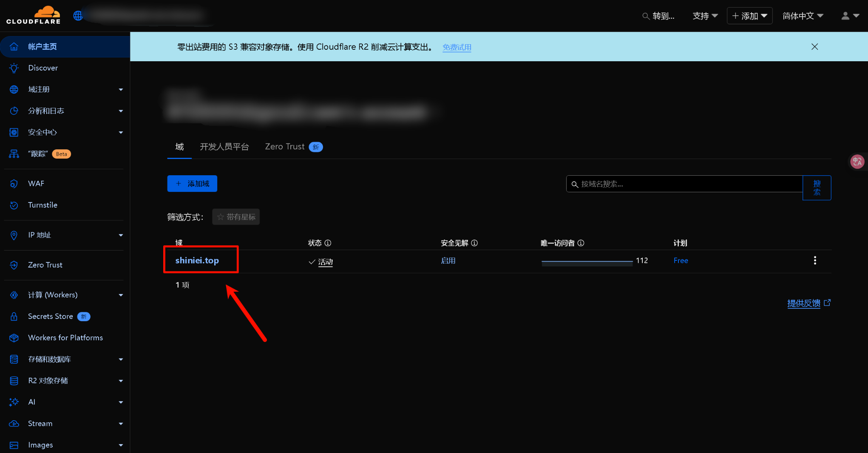Open Workers for Platforms in sidebar
Viewport: 868px width, 453px height.
tap(65, 338)
